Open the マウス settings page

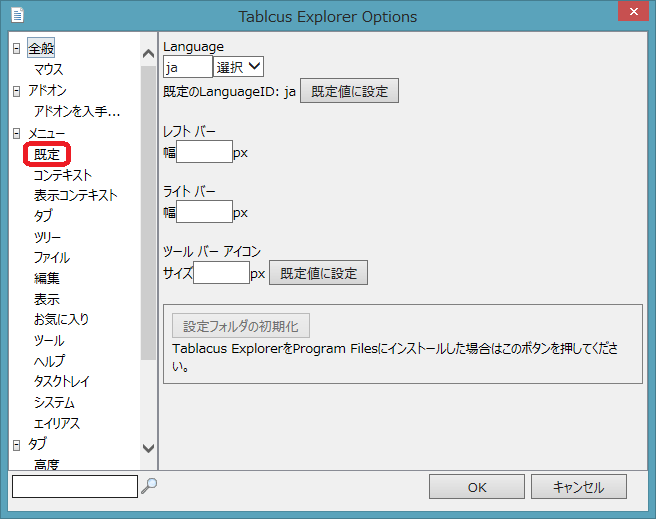pyautogui.click(x=48, y=70)
